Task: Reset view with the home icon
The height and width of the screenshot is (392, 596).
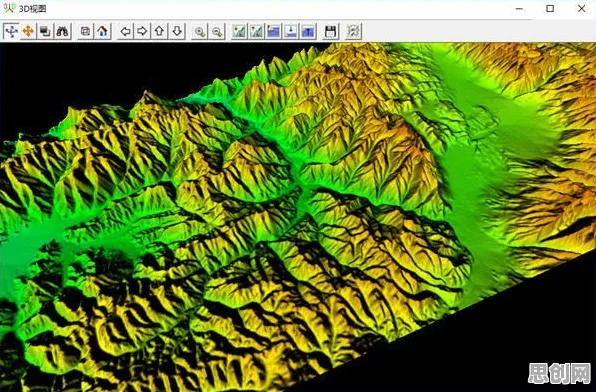Action: 102,31
